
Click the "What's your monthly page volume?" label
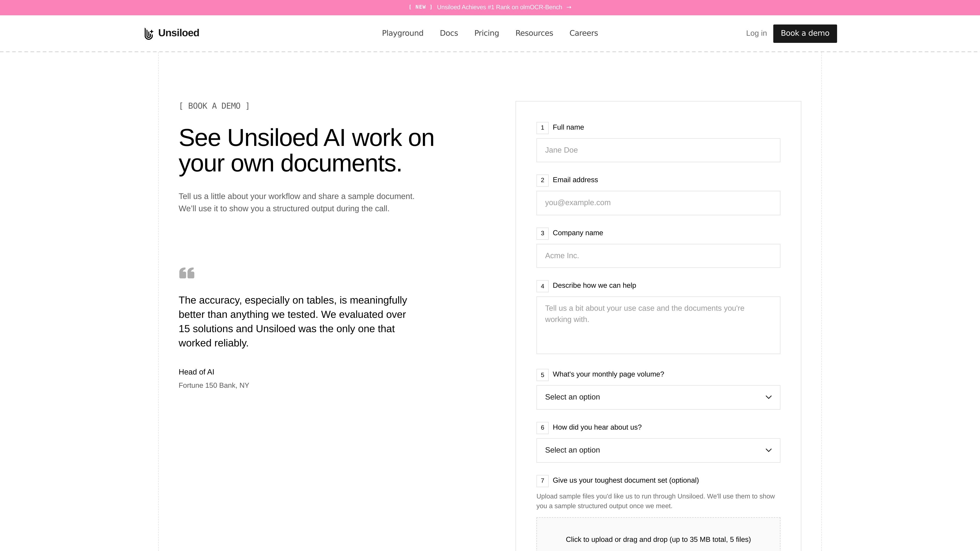point(608,374)
